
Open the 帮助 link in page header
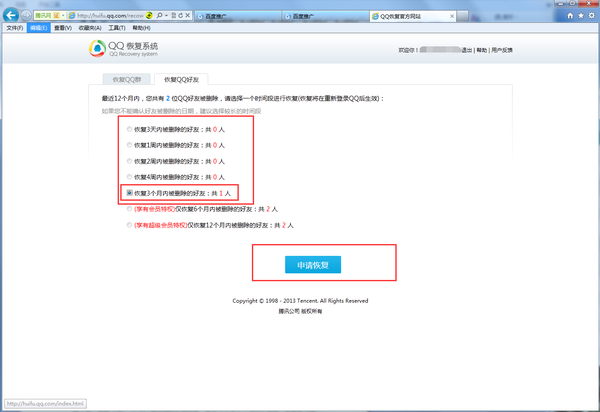482,50
